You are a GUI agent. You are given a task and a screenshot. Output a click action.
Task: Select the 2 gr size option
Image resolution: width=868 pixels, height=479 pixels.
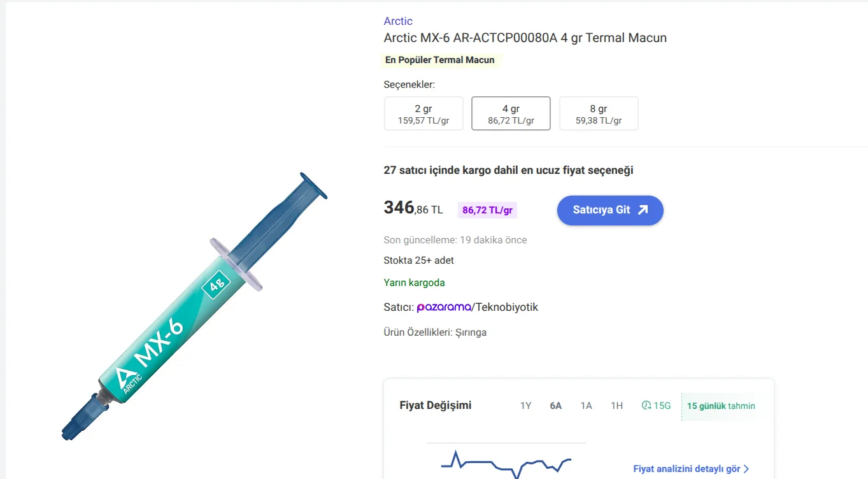[x=423, y=114]
